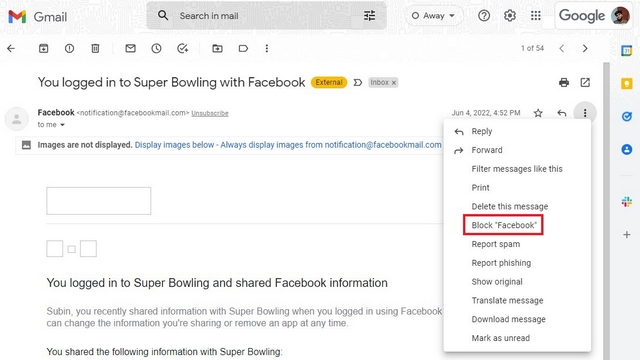Image resolution: width=640 pixels, height=360 pixels.
Task: Delete the email with the trash icon
Action: tap(95, 49)
